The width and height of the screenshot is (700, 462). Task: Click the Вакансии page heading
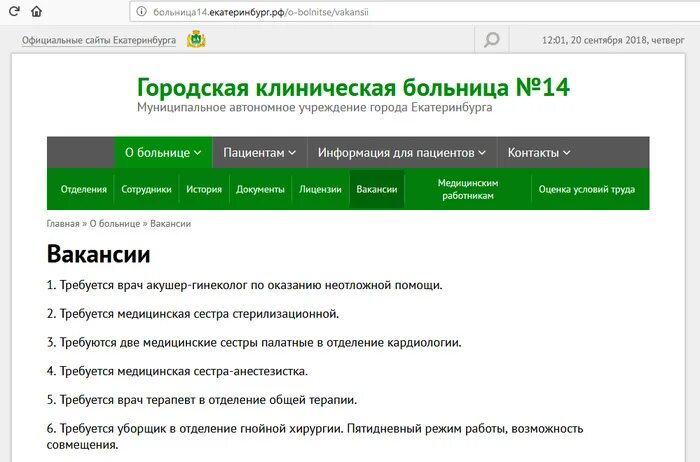pyautogui.click(x=98, y=254)
